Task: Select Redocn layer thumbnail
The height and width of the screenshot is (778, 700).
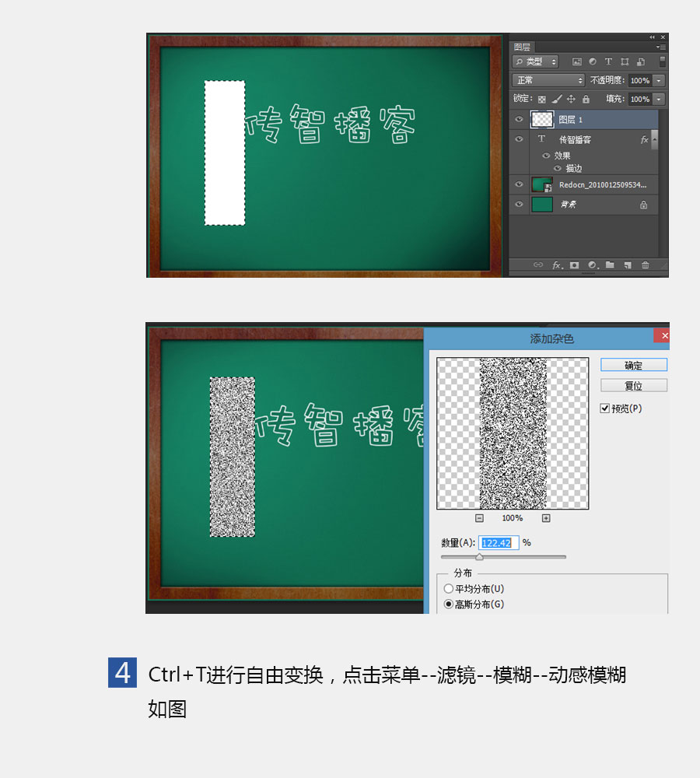Action: [542, 184]
